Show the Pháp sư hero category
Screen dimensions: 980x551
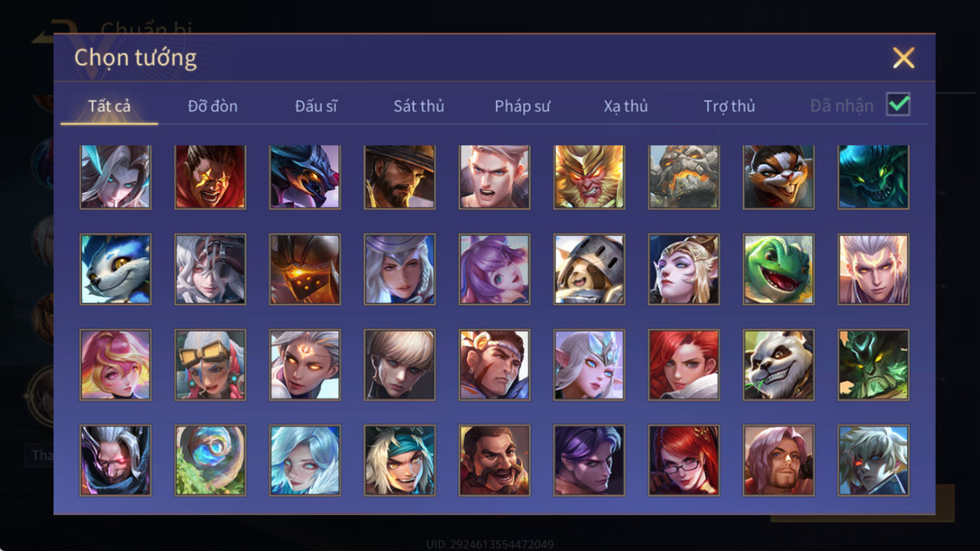522,106
